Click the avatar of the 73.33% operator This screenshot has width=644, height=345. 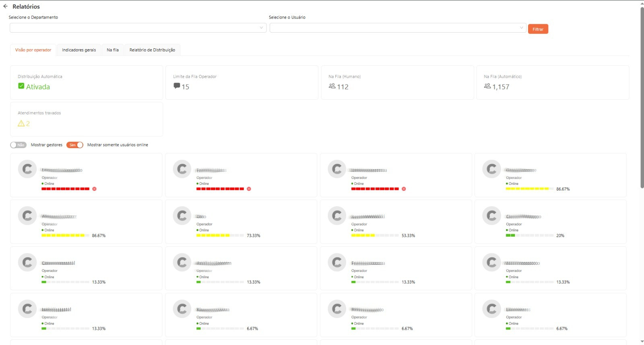pyautogui.click(x=182, y=216)
